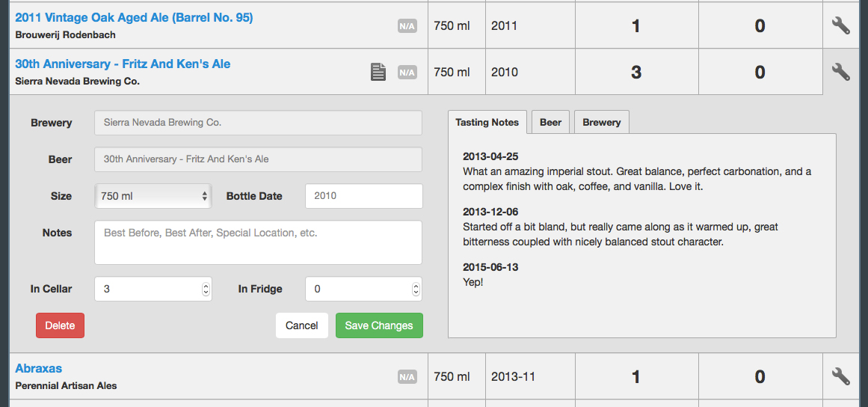Screen dimensions: 868x407
Task: Switch to the Beer tab
Action: [550, 122]
